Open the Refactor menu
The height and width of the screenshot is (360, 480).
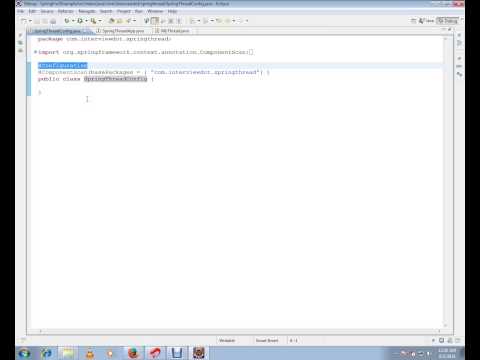(x=65, y=11)
